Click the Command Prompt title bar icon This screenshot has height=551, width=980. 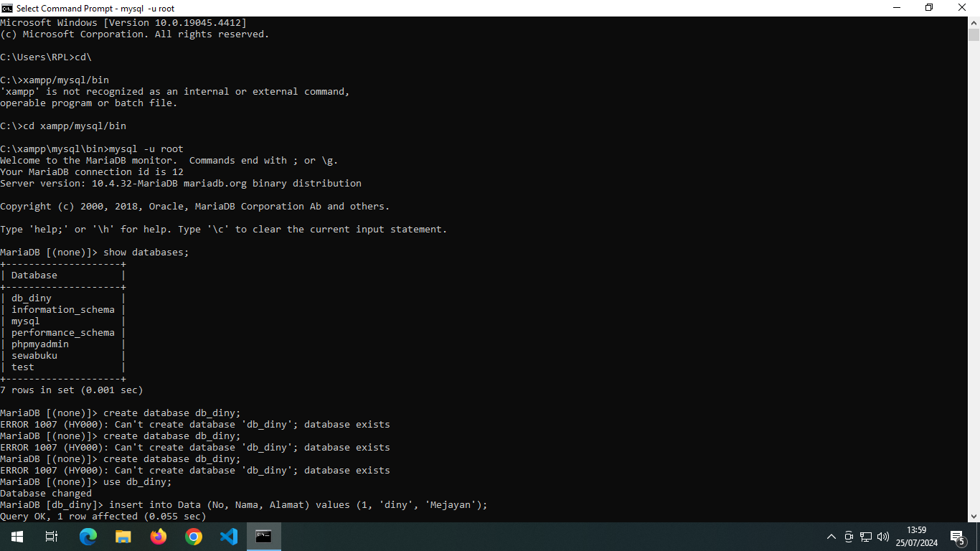point(7,8)
